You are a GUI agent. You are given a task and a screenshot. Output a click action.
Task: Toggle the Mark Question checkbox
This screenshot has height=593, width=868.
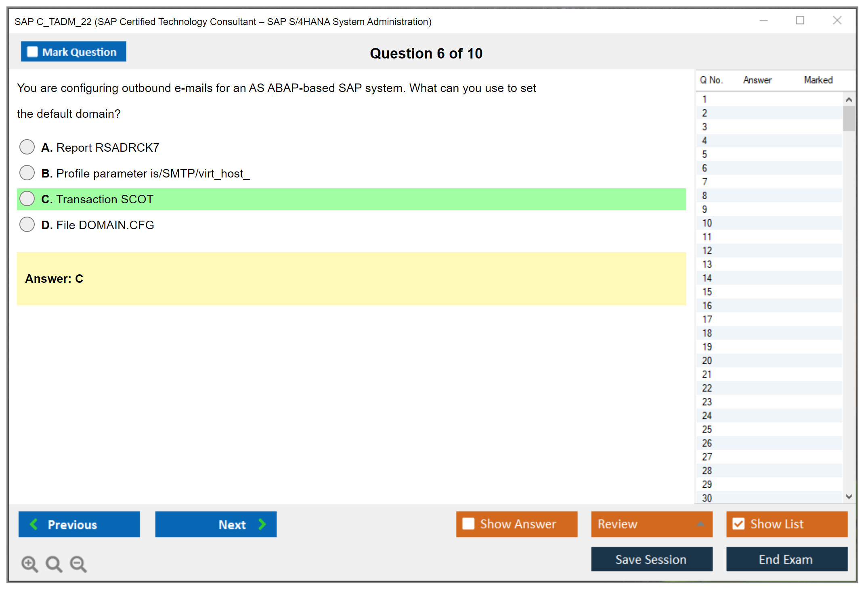(32, 52)
